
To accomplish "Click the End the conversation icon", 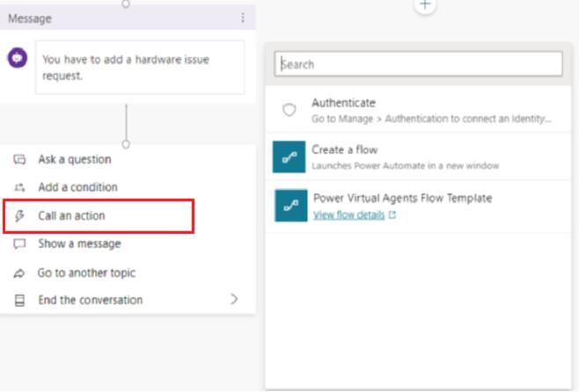I will point(19,301).
